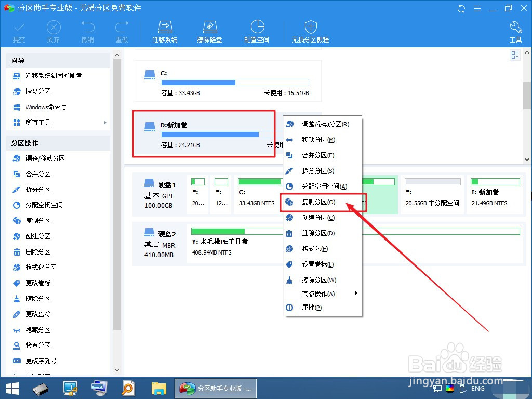This screenshot has width=532, height=399.
Task: Open the 无损分区教程 toolbar item
Action: pos(311,32)
